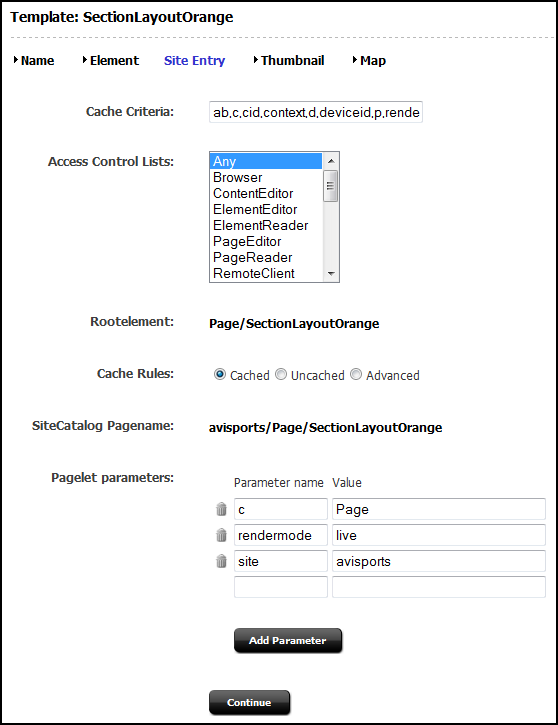558x725 pixels.
Task: Edit the 'live' value field
Action: (439, 535)
